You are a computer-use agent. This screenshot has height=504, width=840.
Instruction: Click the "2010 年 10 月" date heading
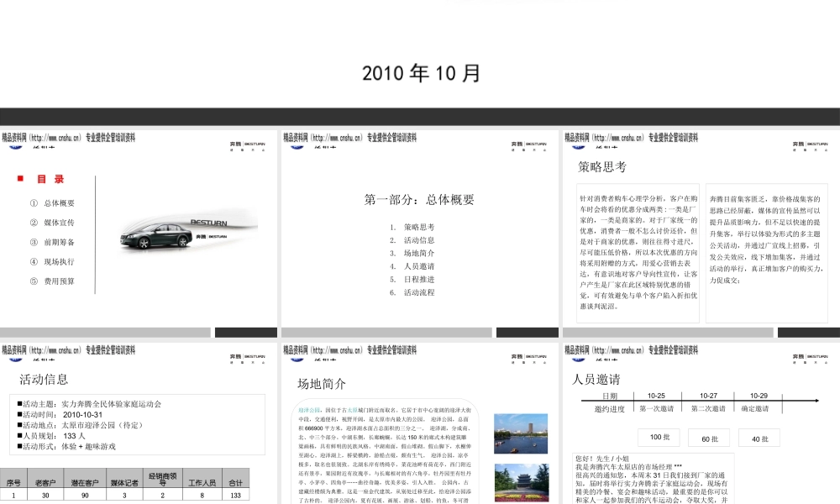tap(421, 73)
